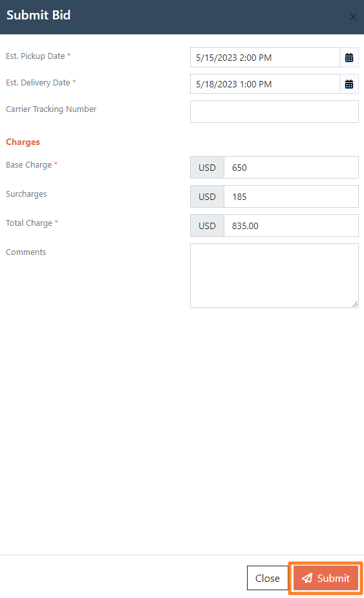
Task: Click the Total Charge amount field
Action: pos(291,226)
